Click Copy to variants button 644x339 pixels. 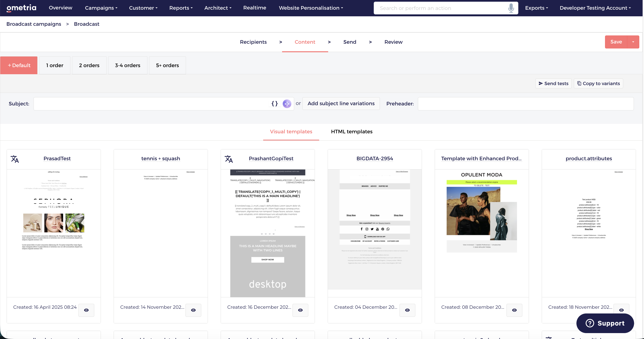[598, 83]
